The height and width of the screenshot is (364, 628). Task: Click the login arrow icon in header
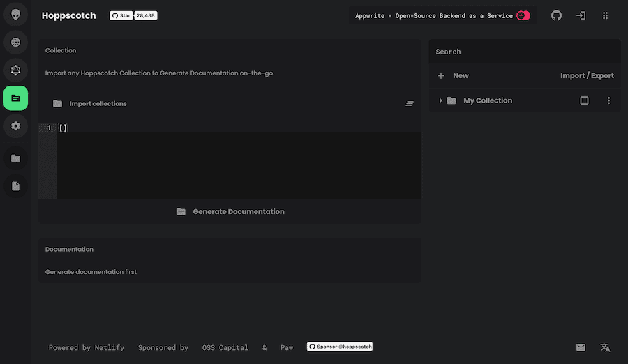pyautogui.click(x=581, y=15)
